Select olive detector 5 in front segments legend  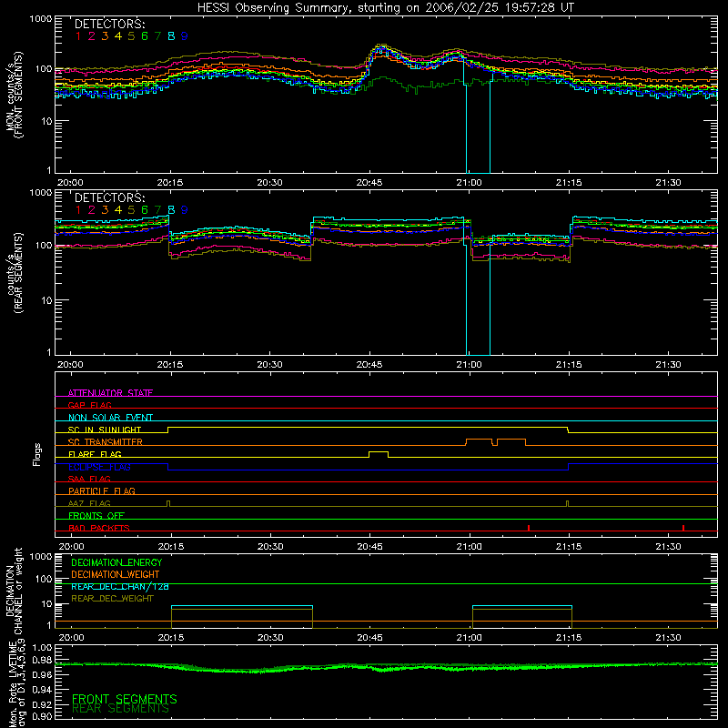(x=131, y=36)
